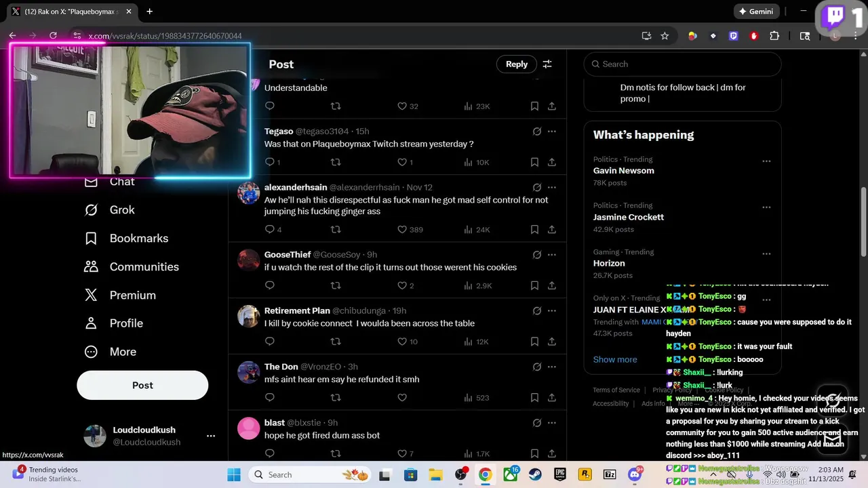Open alexanderhsain's profile avatar
The image size is (868, 488).
[x=249, y=193]
